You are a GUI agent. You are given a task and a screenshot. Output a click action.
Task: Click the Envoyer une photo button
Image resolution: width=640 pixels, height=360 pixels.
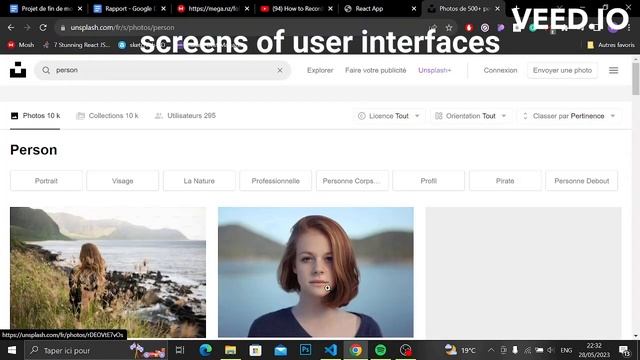(562, 70)
